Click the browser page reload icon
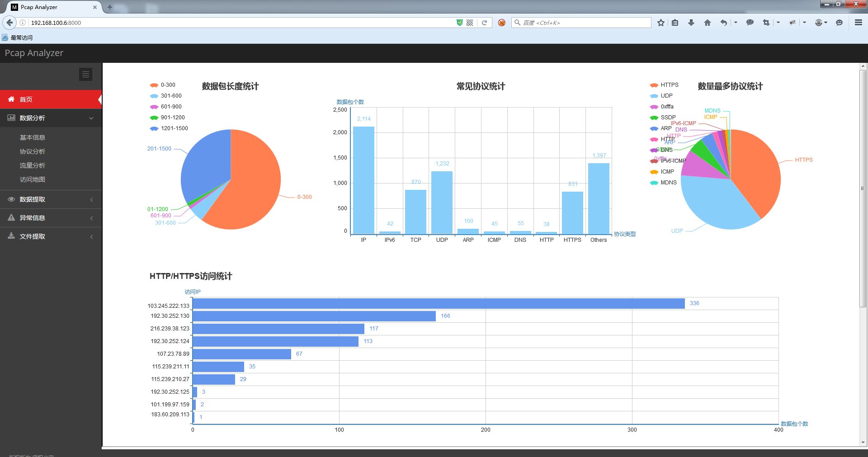 click(485, 22)
